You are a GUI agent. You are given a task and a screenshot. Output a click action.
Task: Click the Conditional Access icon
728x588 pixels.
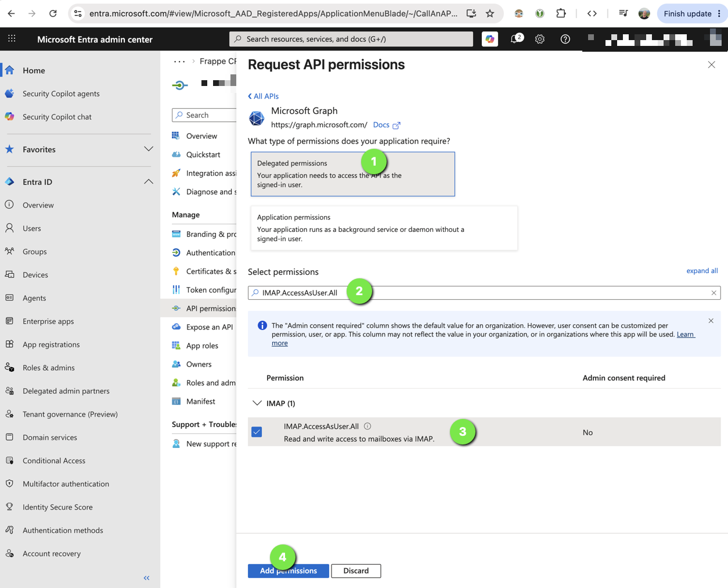click(10, 461)
